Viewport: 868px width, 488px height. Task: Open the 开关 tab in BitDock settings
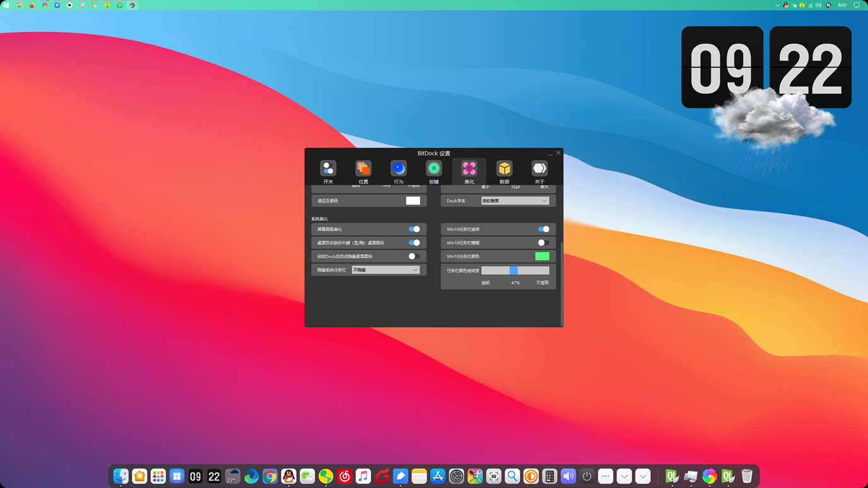328,171
